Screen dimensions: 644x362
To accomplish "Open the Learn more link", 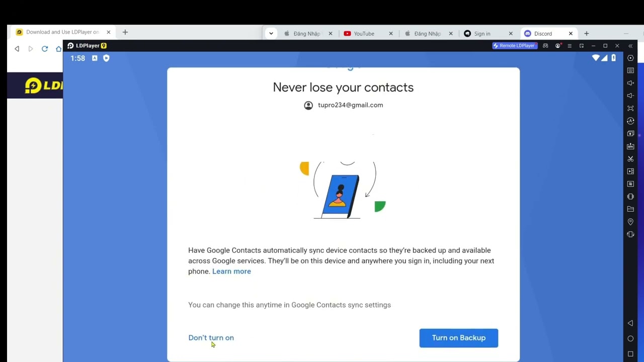I will [231, 271].
